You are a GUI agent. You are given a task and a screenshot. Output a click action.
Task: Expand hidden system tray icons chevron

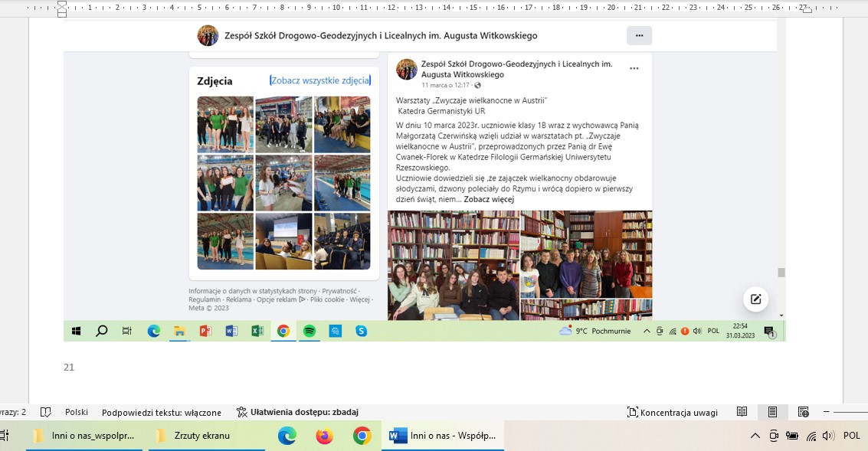[755, 436]
